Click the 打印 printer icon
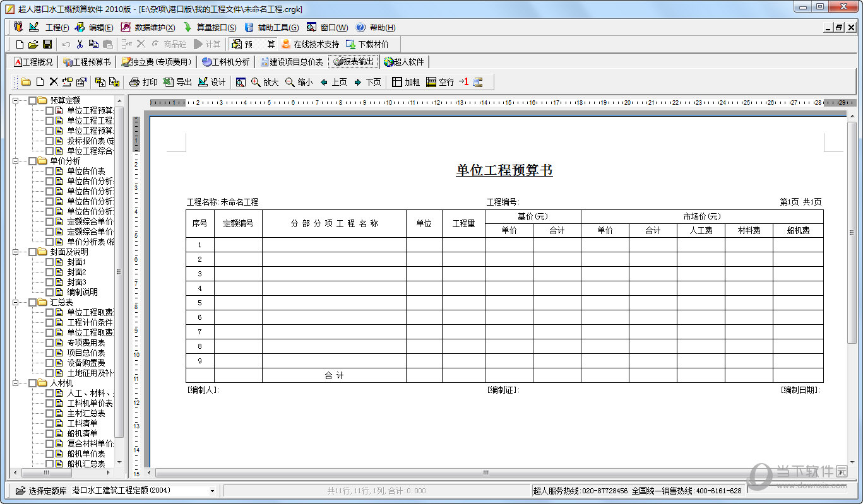 pyautogui.click(x=134, y=82)
